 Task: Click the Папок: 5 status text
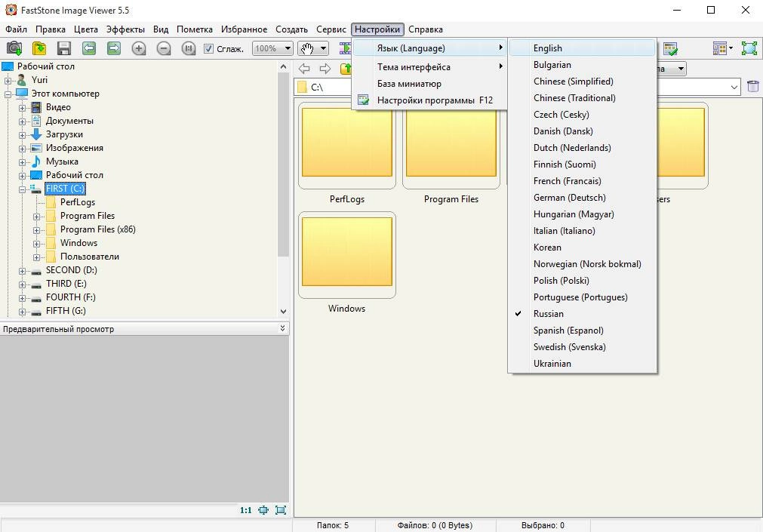tap(333, 525)
